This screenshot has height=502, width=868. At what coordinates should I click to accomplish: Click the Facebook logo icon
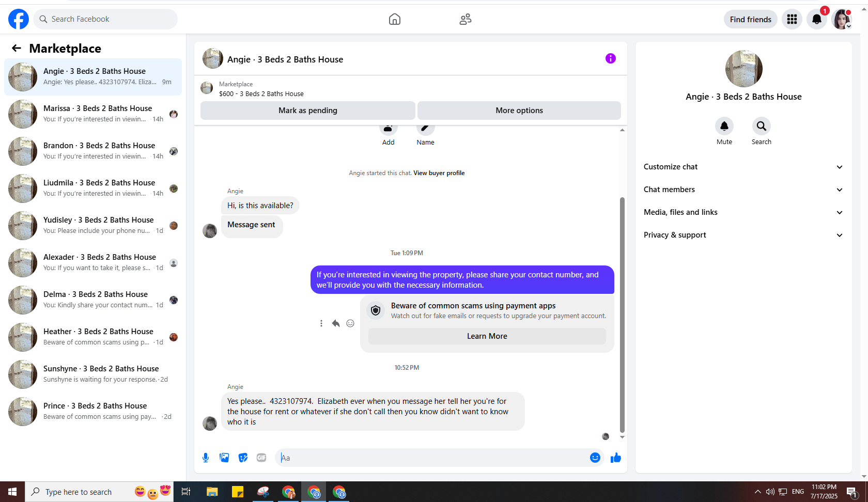19,19
